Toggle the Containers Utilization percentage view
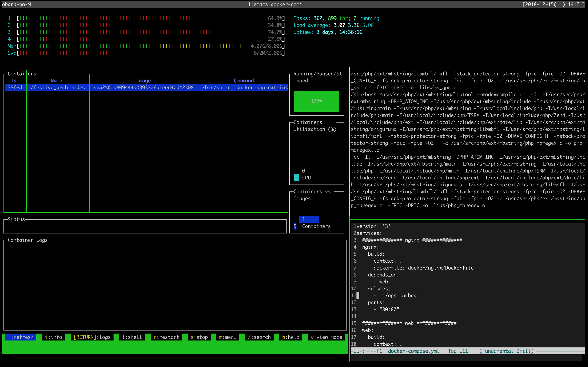Image resolution: width=588 pixels, height=367 pixels. pyautogui.click(x=296, y=177)
